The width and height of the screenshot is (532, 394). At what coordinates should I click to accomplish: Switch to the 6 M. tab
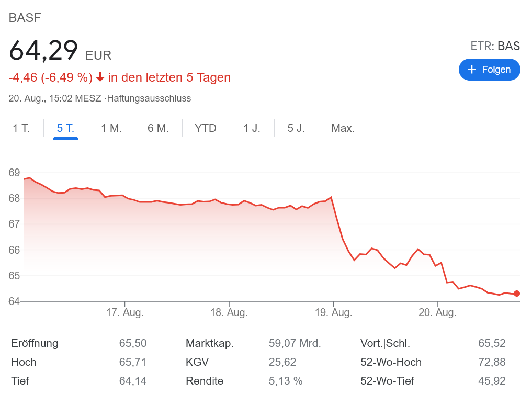tap(158, 128)
